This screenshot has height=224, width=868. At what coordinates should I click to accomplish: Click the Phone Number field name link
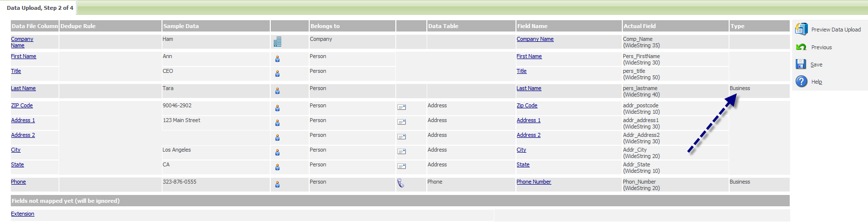534,182
